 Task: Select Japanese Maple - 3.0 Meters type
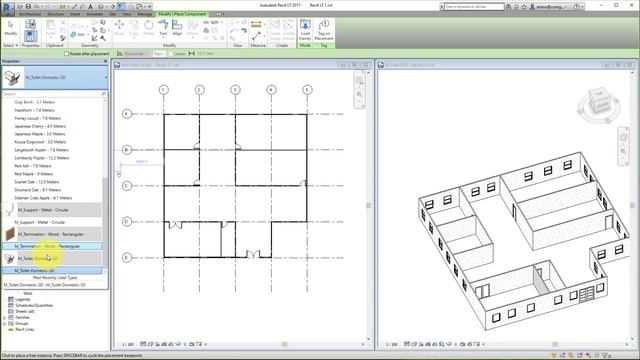(x=40, y=134)
